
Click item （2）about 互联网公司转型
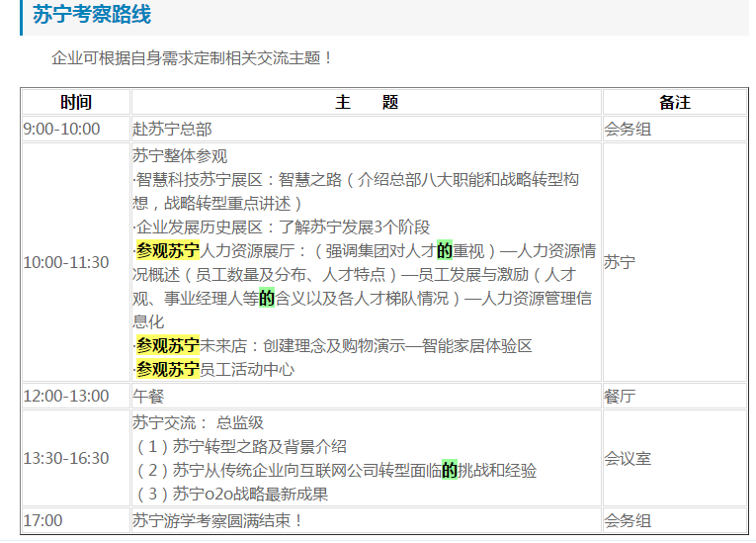point(335,470)
